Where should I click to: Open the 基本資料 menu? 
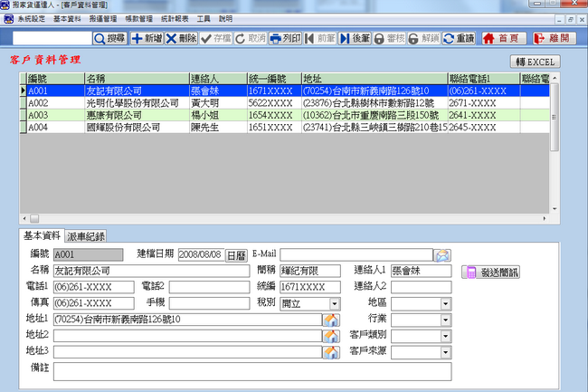(x=67, y=19)
